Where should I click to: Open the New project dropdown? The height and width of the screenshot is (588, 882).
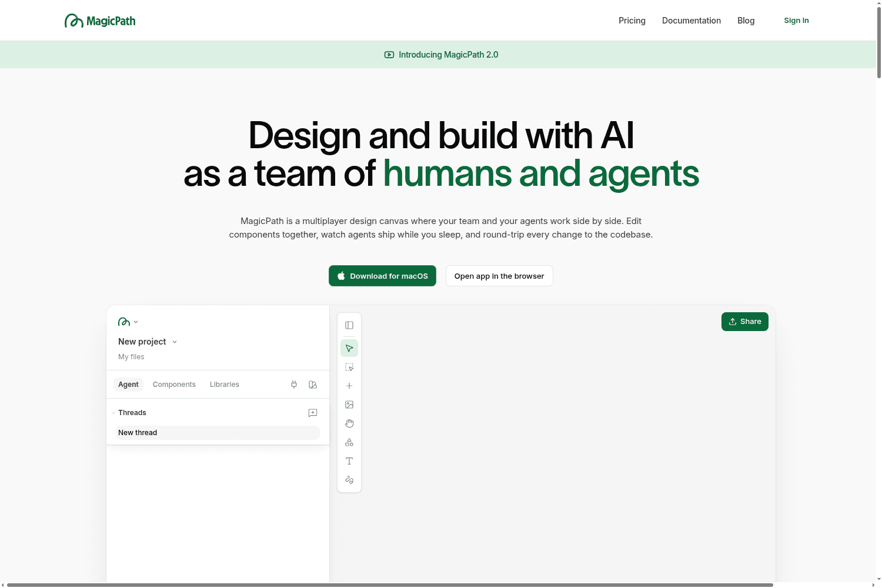pyautogui.click(x=148, y=342)
